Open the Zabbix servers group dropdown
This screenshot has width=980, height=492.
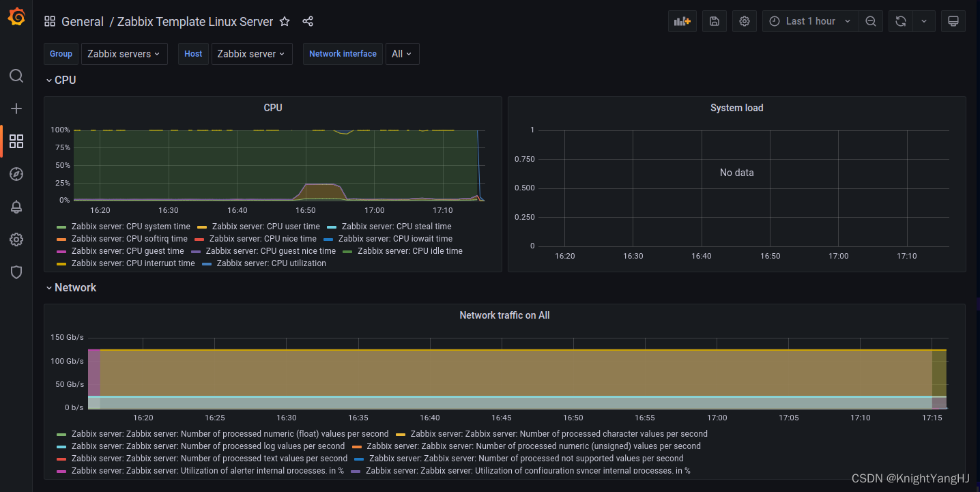tap(124, 54)
